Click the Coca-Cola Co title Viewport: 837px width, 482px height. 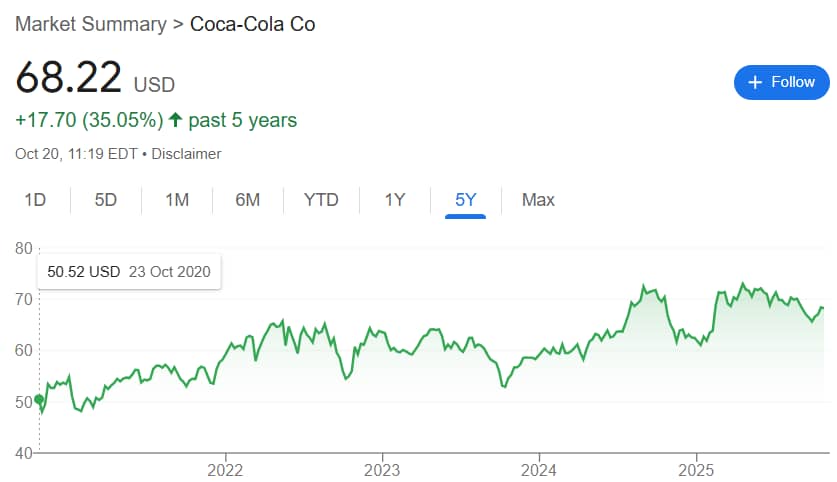pos(252,24)
